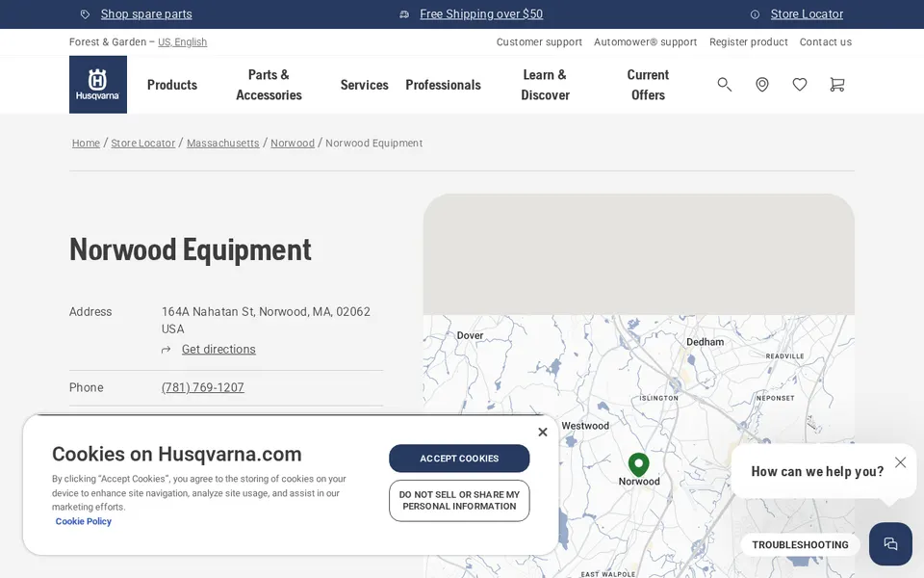924x578 pixels.
Task: Click the Husqvarna logo
Action: pyautogui.click(x=98, y=85)
